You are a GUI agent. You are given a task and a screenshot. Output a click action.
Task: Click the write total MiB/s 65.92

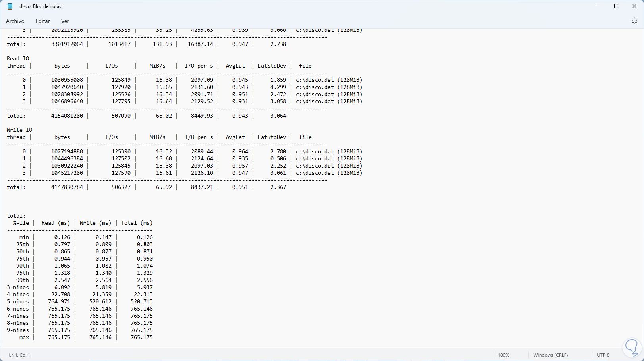164,187
